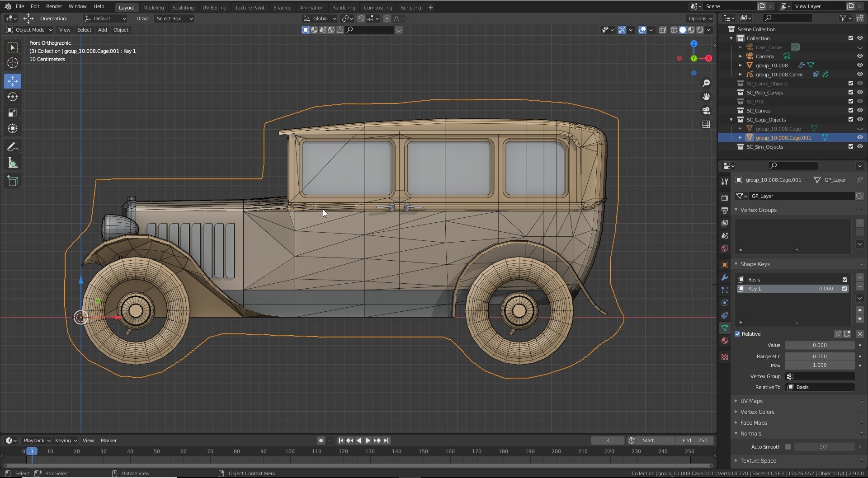This screenshot has width=868, height=478.
Task: Adjust Key 1 value slider in list
Action: 826,289
